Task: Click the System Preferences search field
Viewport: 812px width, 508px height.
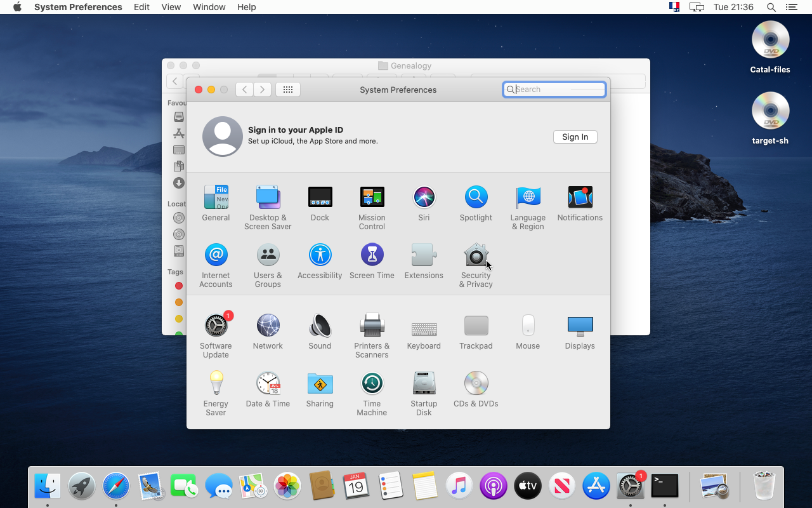Action: pos(554,90)
